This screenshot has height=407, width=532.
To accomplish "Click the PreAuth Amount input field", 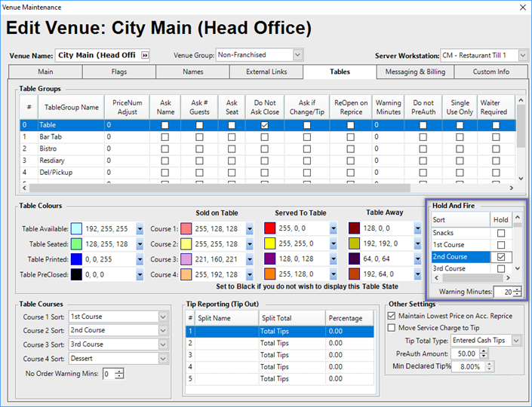I will click(467, 353).
